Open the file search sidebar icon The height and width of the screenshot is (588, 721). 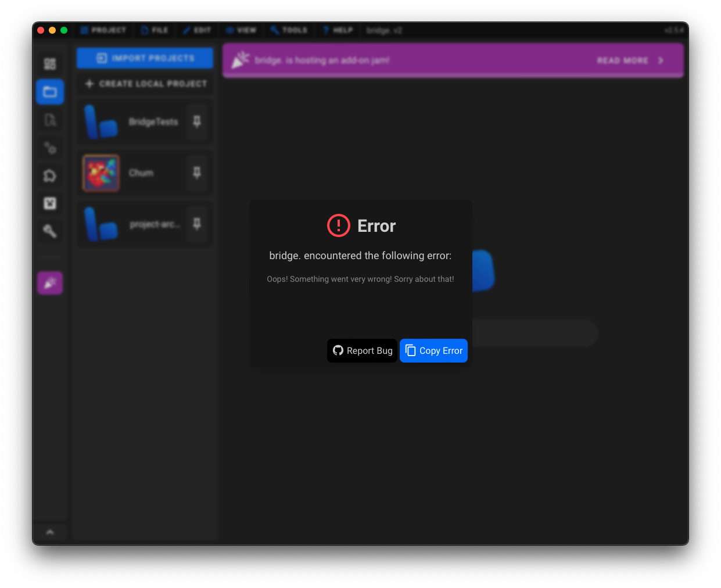(50, 120)
